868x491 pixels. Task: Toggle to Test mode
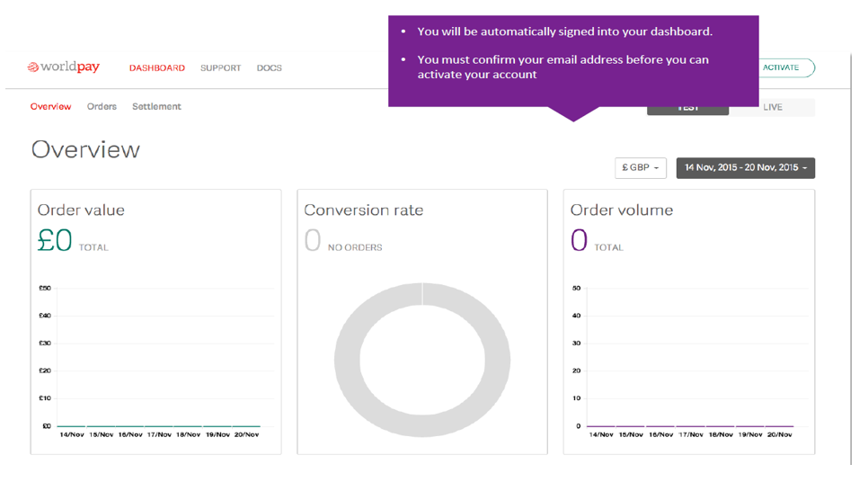click(x=688, y=111)
